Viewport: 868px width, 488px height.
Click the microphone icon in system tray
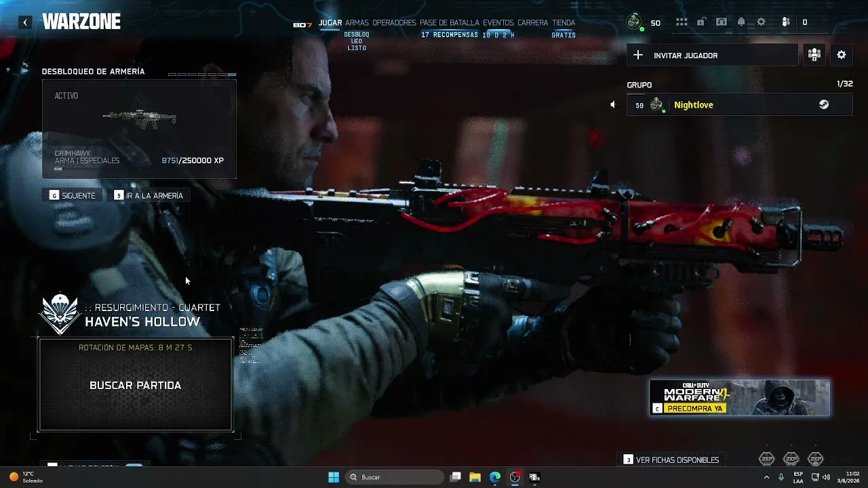(781, 477)
